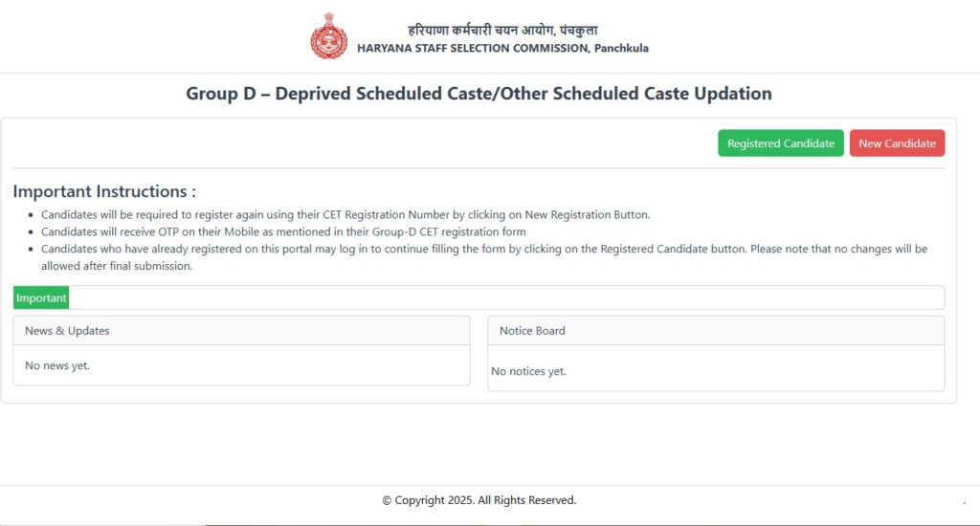Click the Important Instructions heading

(x=104, y=191)
